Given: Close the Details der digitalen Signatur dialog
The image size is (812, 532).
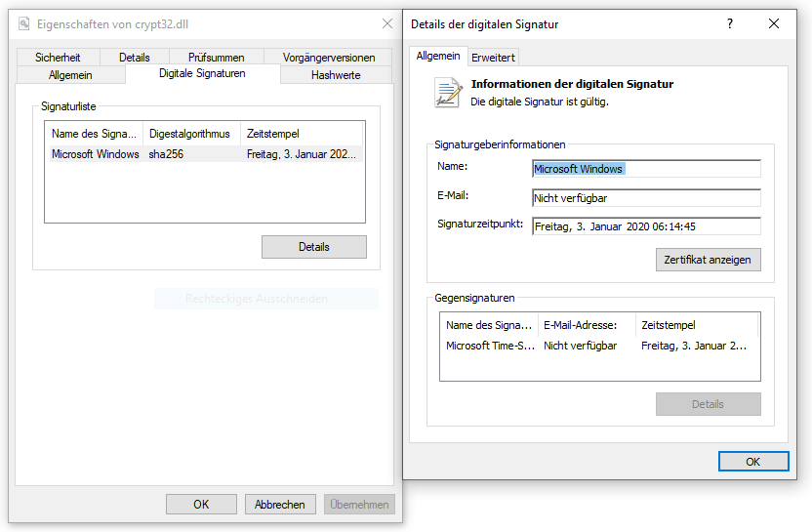Looking at the screenshot, I should [774, 23].
